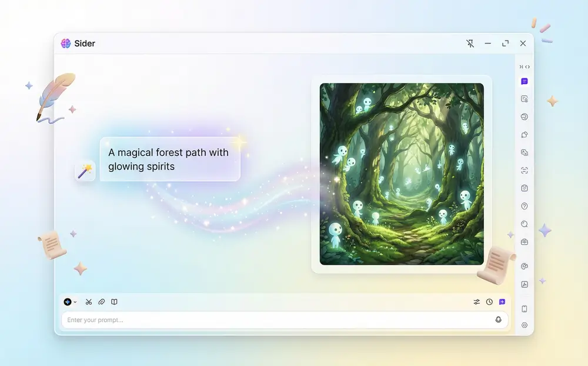This screenshot has height=366, width=588.
Task: Open the clipboard checklist sidebar icon
Action: (x=524, y=188)
